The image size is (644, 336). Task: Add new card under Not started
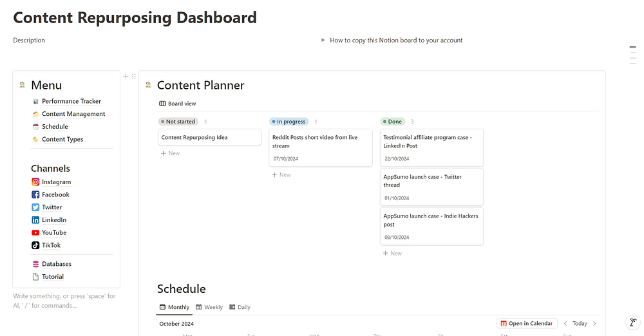click(170, 153)
